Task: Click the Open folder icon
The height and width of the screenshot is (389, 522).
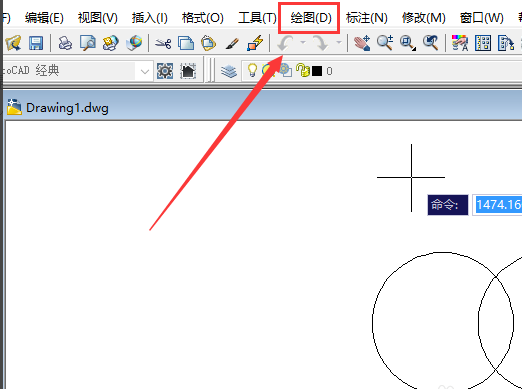Action: point(13,43)
